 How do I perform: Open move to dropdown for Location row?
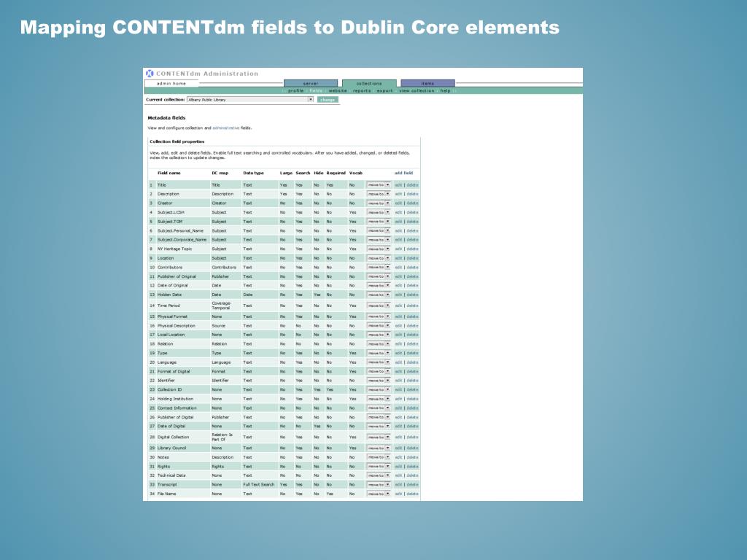coord(379,258)
